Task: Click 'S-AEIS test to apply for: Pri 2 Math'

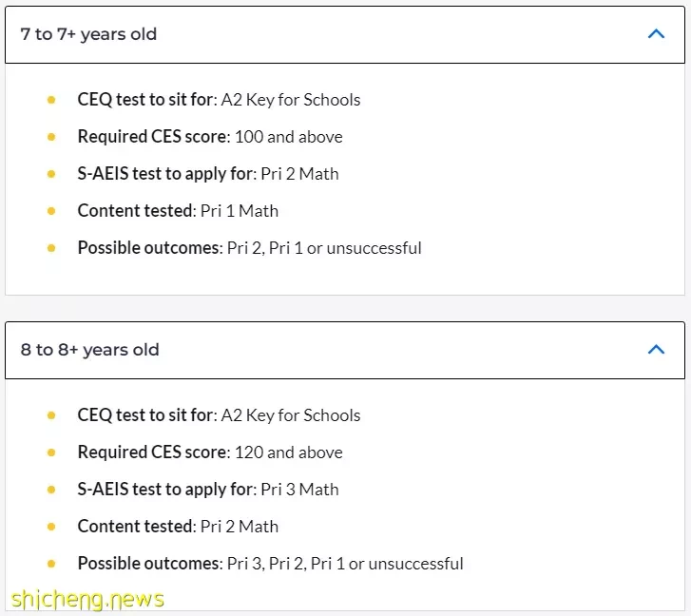Action: point(208,174)
